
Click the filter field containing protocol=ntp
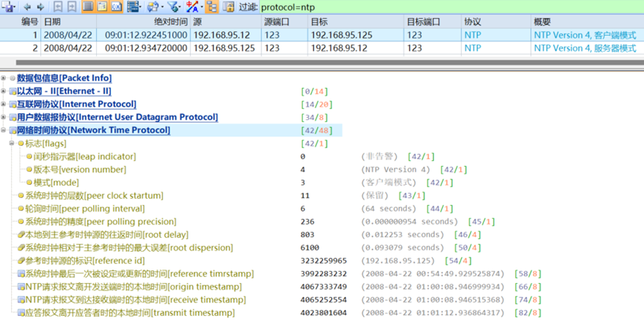point(447,7)
